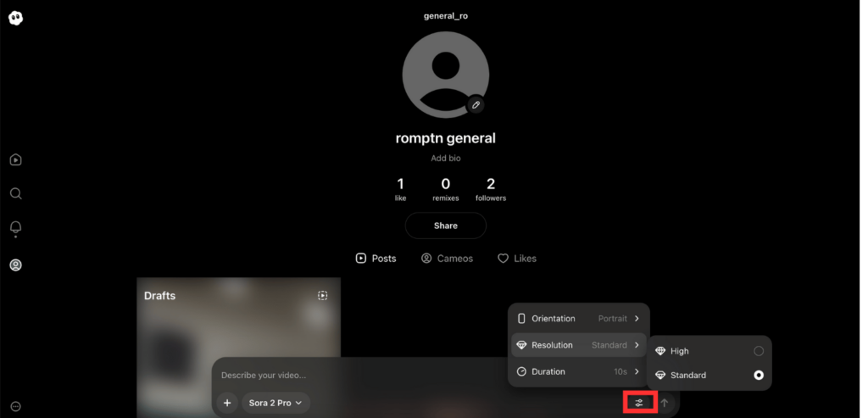The height and width of the screenshot is (418, 868).
Task: Click the Add bio link
Action: tap(445, 159)
